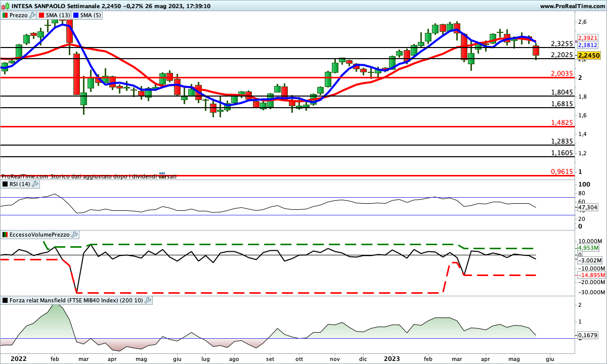The image size is (607, 364).
Task: Click the 47,304 RSI value tag
Action: click(x=588, y=207)
